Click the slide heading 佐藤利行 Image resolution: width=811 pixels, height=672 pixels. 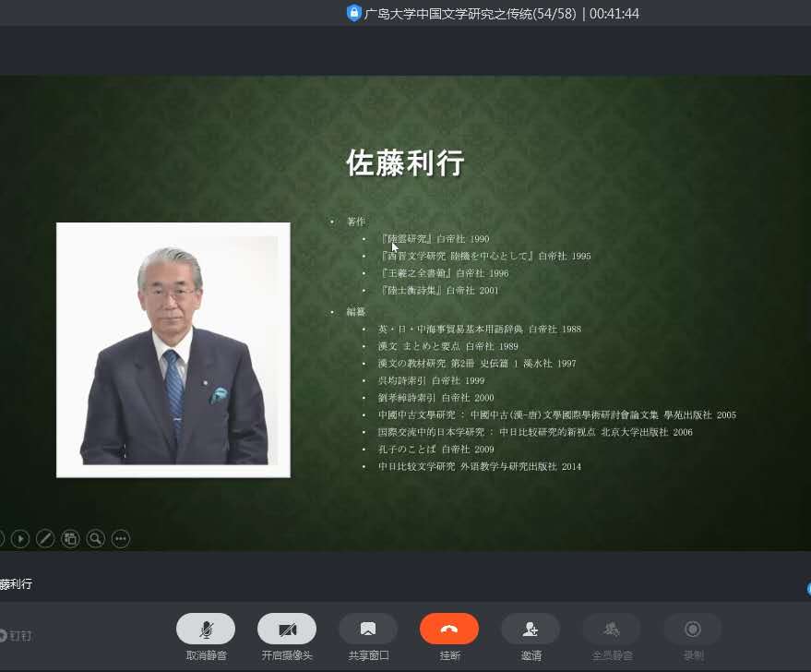point(405,163)
